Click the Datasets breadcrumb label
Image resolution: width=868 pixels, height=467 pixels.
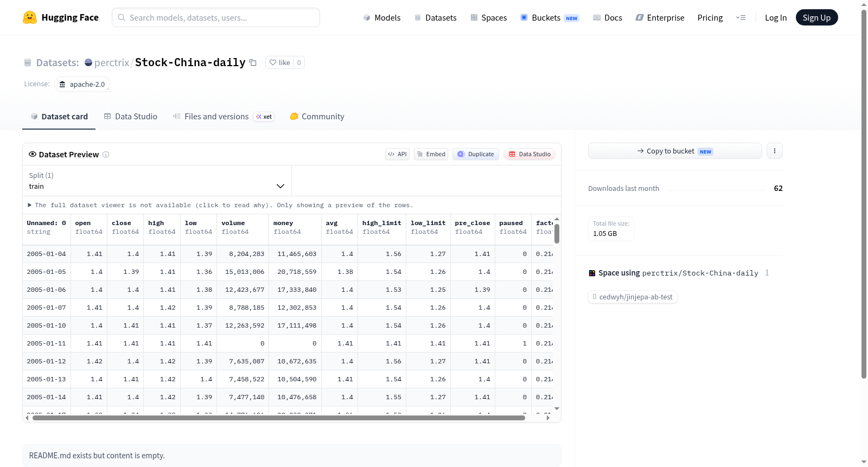tap(58, 62)
